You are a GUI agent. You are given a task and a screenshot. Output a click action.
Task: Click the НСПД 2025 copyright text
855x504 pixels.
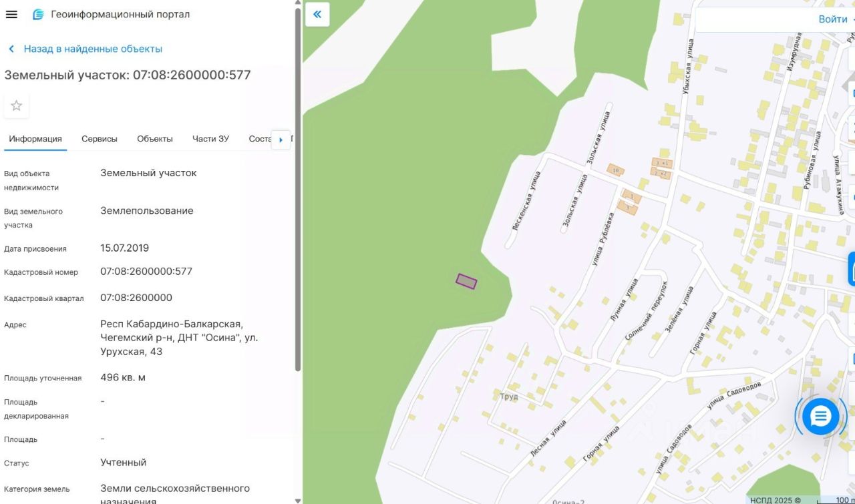click(x=776, y=499)
